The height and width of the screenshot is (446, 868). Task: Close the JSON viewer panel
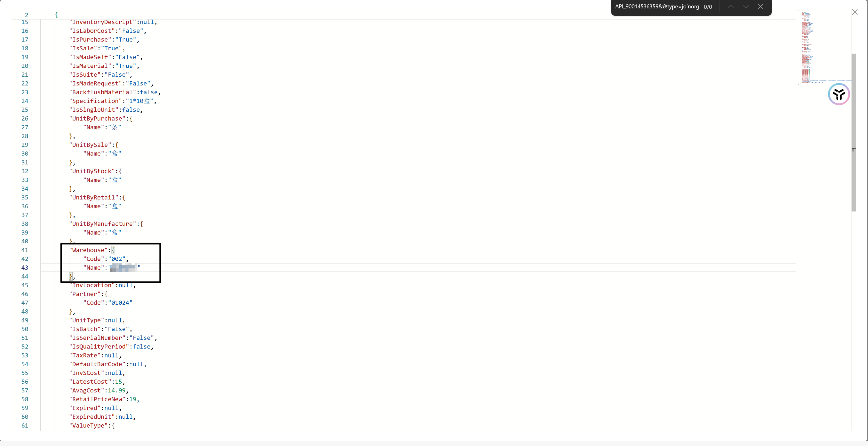coord(854,12)
